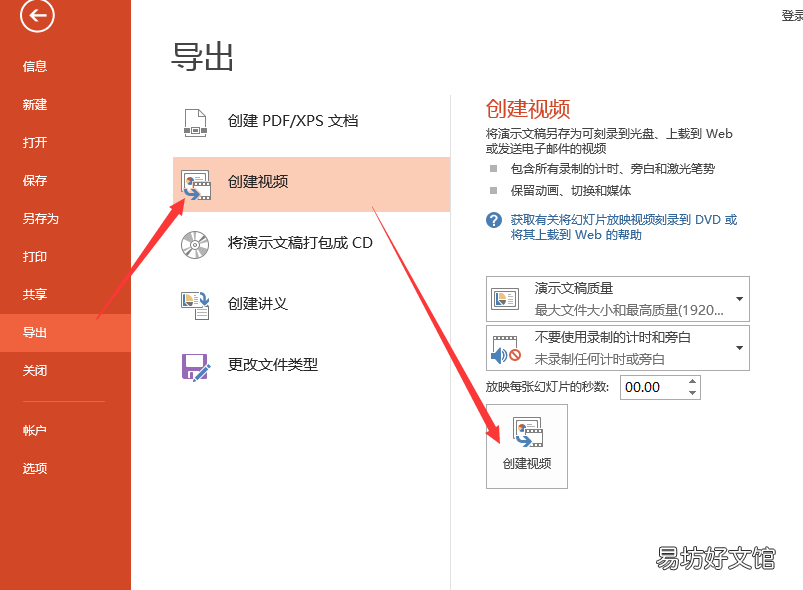Image resolution: width=803 pixels, height=590 pixels.
Task: Click the seconds per slide field 00.00
Action: tap(653, 388)
